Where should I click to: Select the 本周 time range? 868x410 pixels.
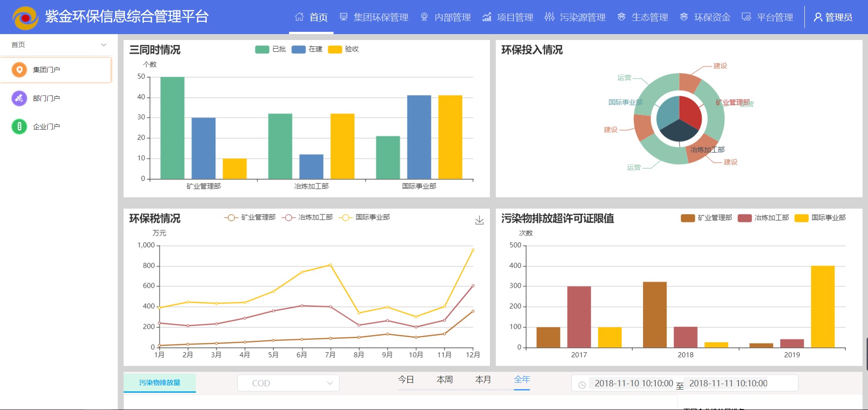444,380
